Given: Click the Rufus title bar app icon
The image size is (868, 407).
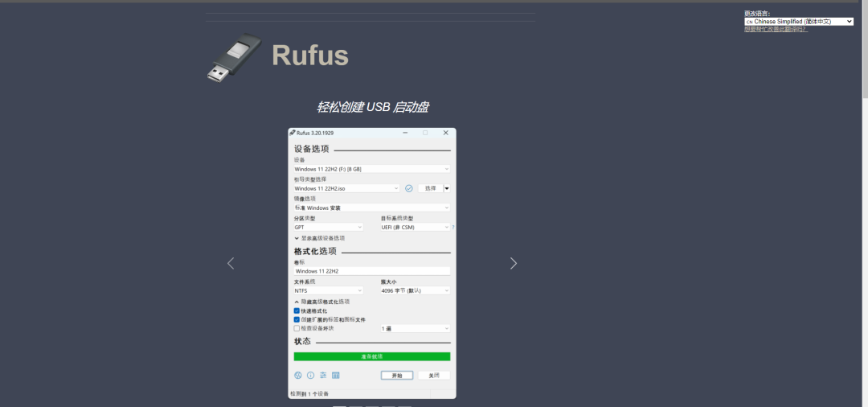Looking at the screenshot, I should [x=293, y=133].
